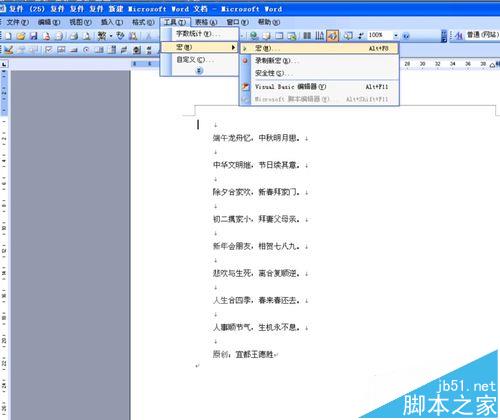Screen dimensions: 500x420
Task: Click the line 端午龙舟忆，中秋明月思。
Action: tap(256, 138)
